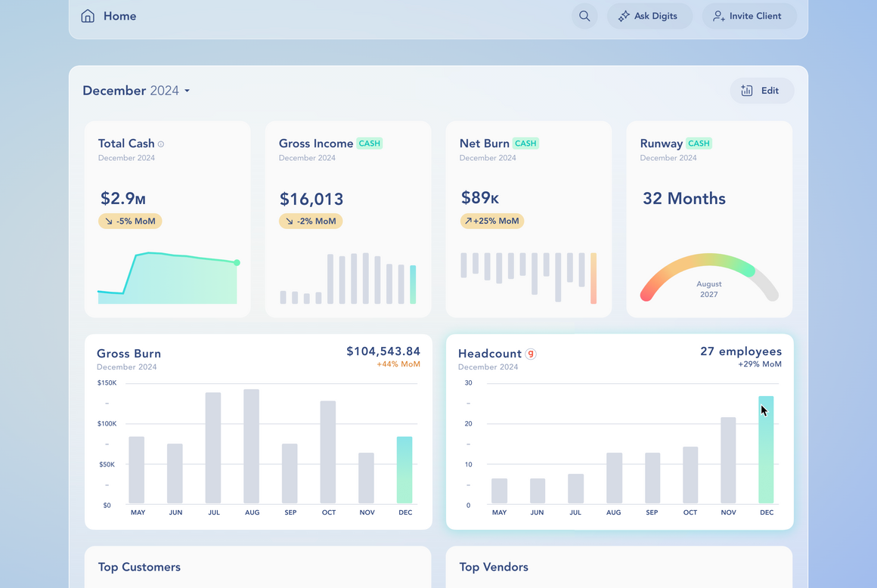Click the Ask Digits button
This screenshot has width=877, height=588.
click(649, 16)
